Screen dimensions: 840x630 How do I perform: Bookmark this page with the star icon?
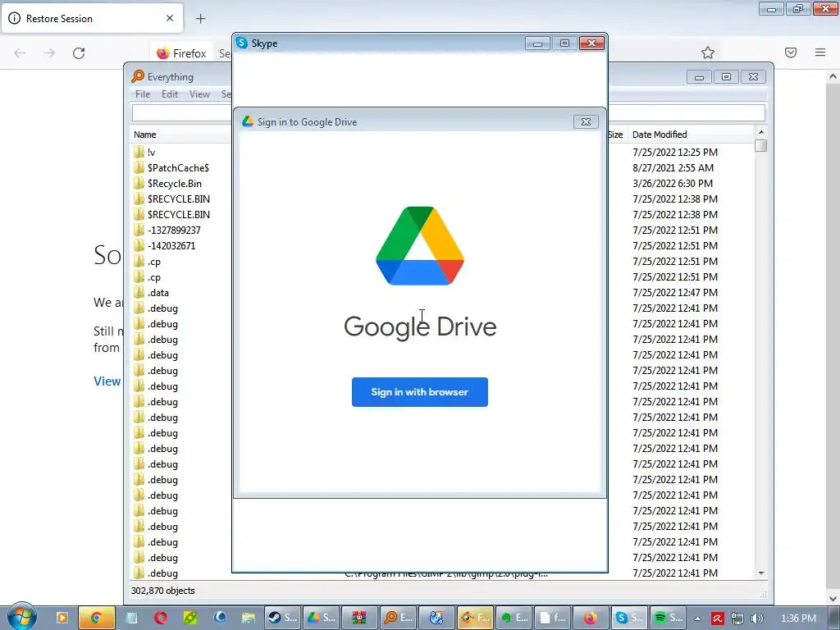[708, 52]
